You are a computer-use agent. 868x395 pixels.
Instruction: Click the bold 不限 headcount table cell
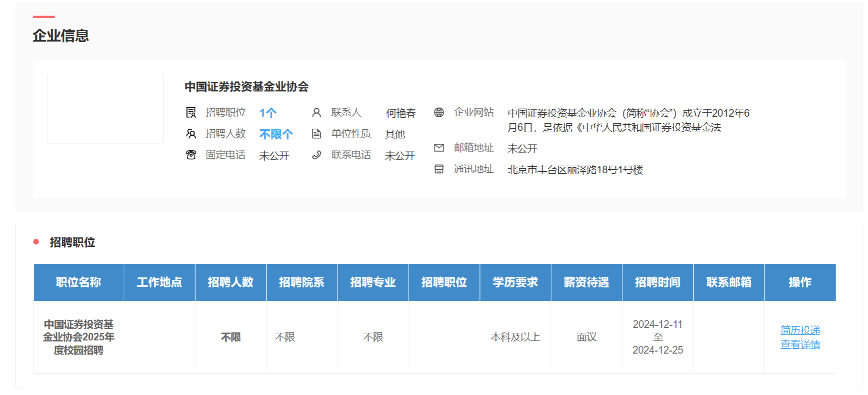pyautogui.click(x=231, y=337)
